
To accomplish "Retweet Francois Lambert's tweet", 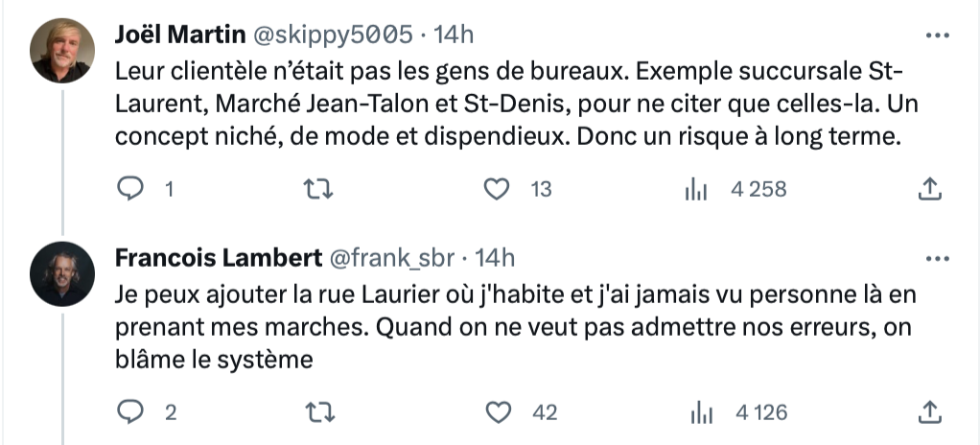I will (318, 412).
